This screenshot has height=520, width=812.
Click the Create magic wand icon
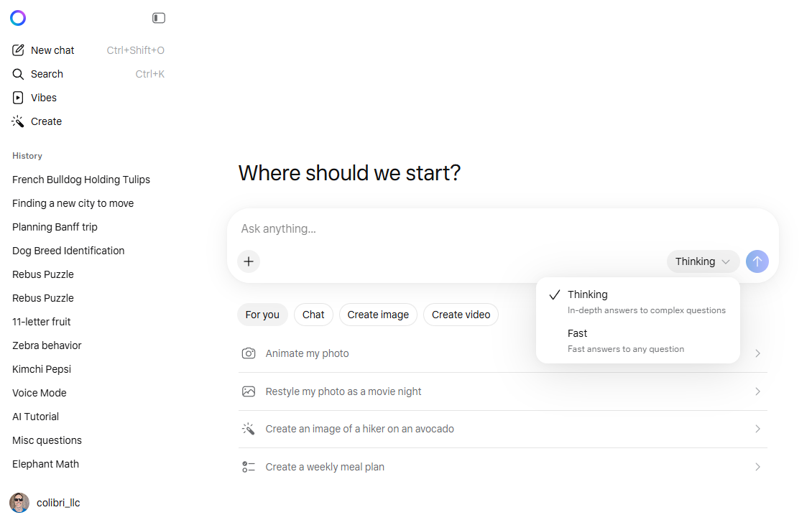point(19,121)
